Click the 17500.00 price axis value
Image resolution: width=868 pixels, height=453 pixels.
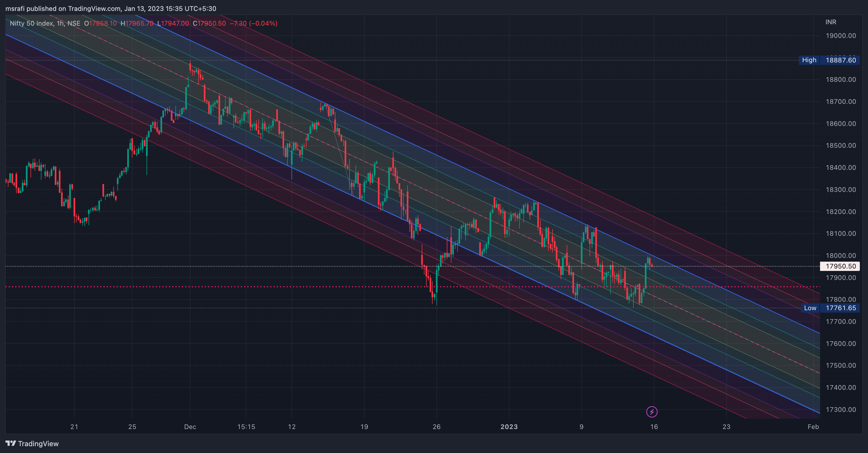(841, 365)
